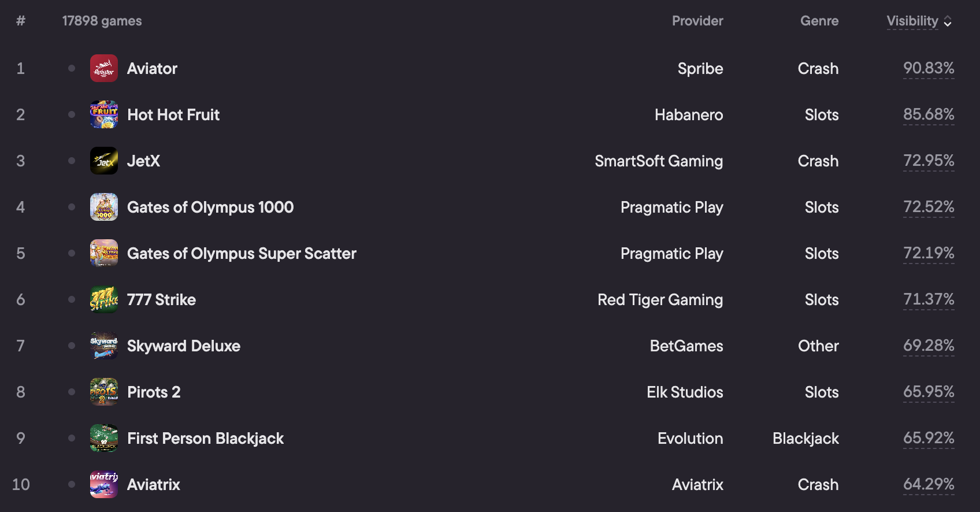
Task: Click the Aviatrix game icon
Action: pyautogui.click(x=104, y=484)
